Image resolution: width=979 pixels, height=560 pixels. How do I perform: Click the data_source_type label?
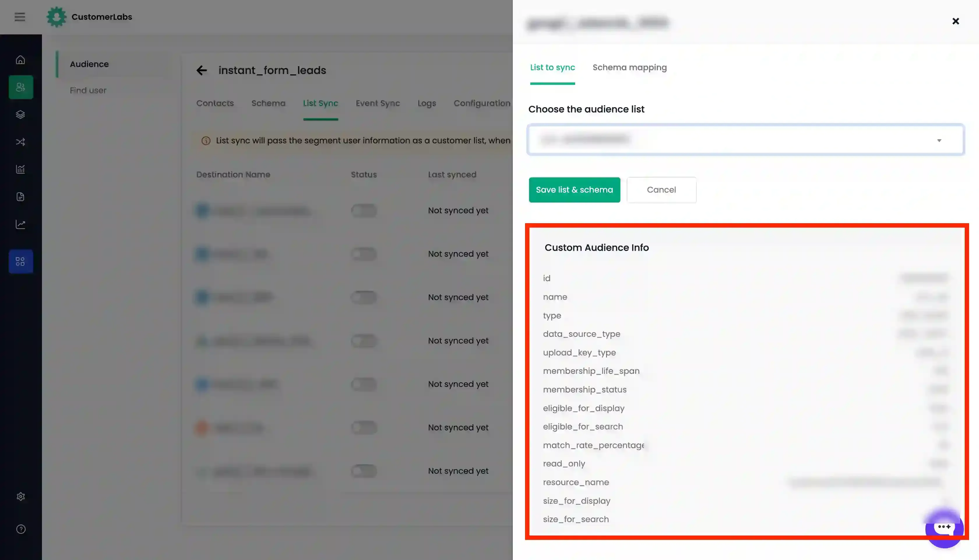click(581, 334)
